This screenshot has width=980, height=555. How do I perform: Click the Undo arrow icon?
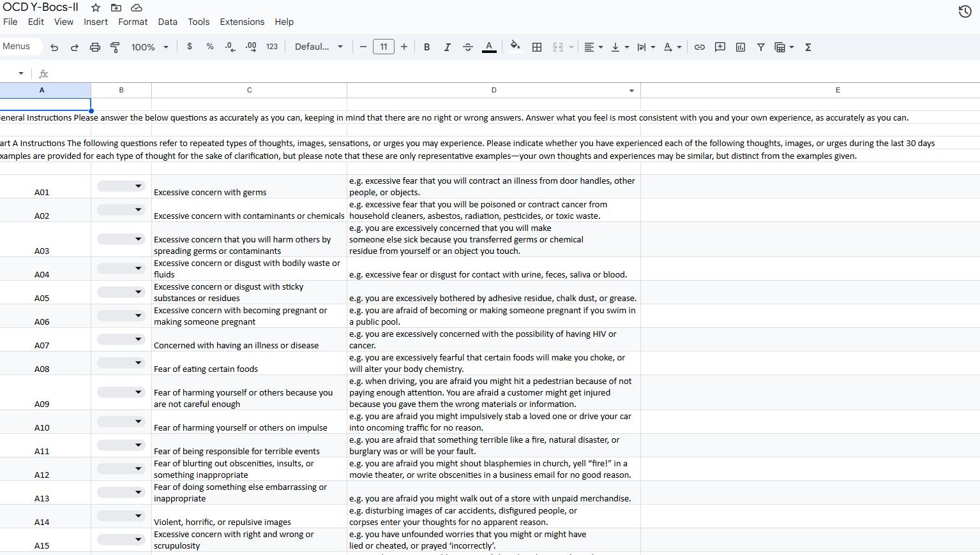tap(54, 47)
